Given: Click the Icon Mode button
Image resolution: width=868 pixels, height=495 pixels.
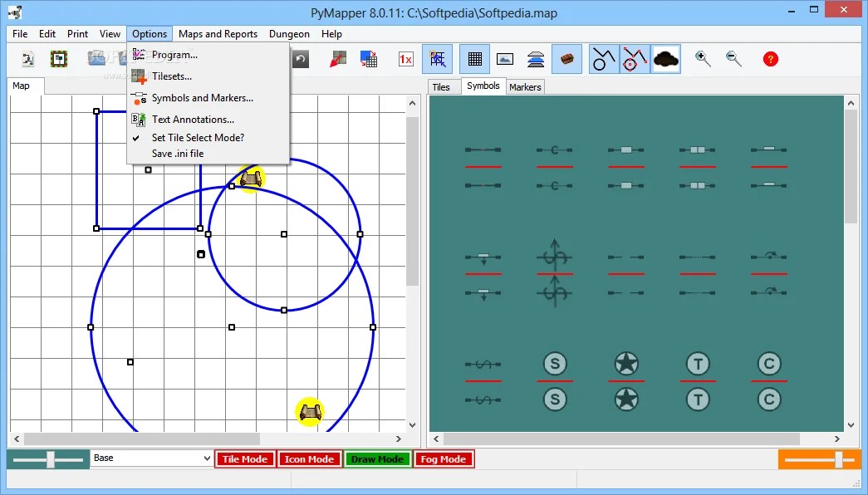Looking at the screenshot, I should [309, 459].
